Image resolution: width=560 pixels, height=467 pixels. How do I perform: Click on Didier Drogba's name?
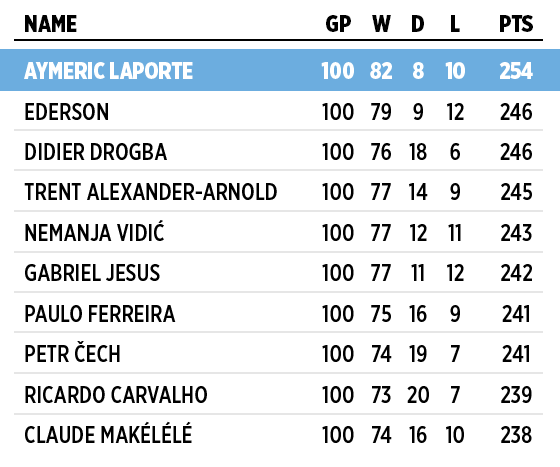(95, 152)
